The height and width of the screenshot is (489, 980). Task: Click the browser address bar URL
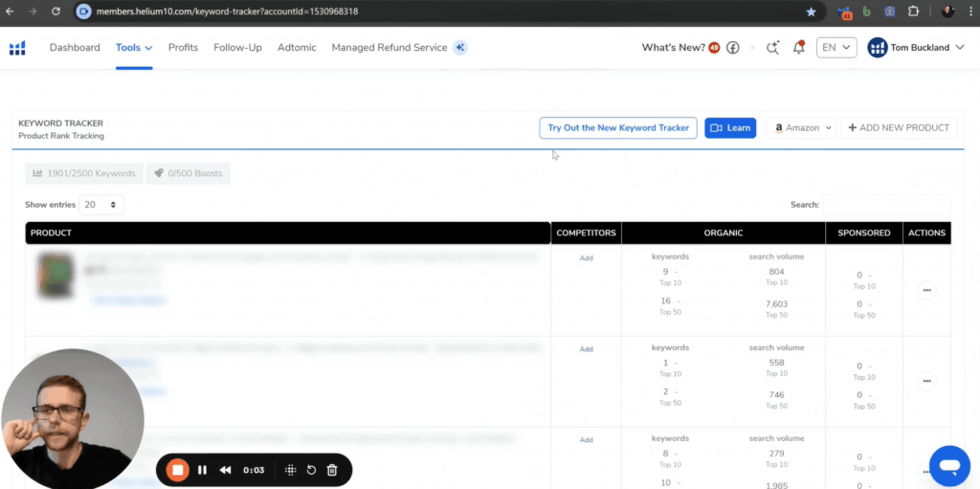(x=227, y=11)
